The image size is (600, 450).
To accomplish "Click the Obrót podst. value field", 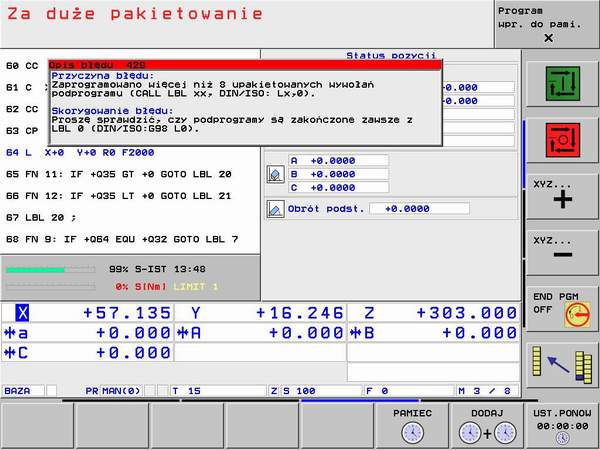I will [419, 209].
